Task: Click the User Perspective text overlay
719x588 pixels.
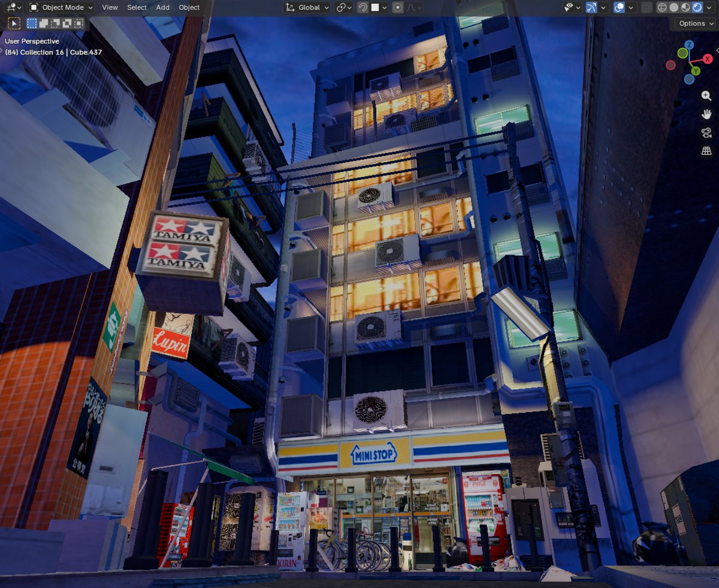Action: pyautogui.click(x=32, y=41)
